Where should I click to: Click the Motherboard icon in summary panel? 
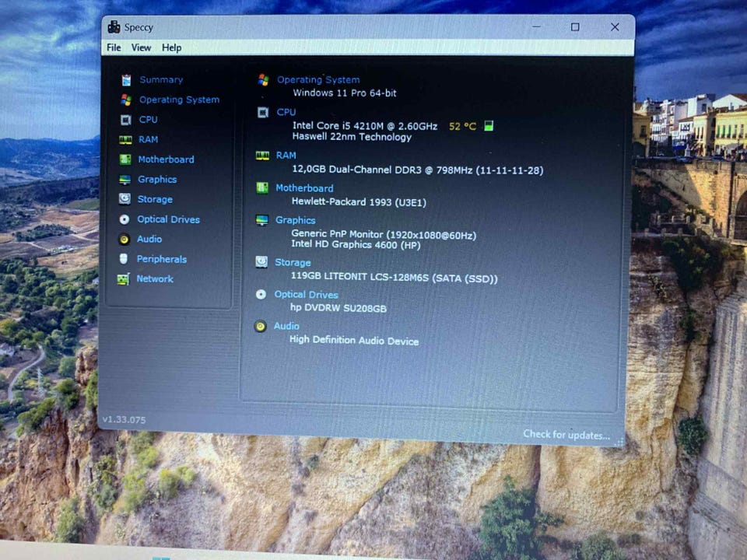(x=262, y=188)
